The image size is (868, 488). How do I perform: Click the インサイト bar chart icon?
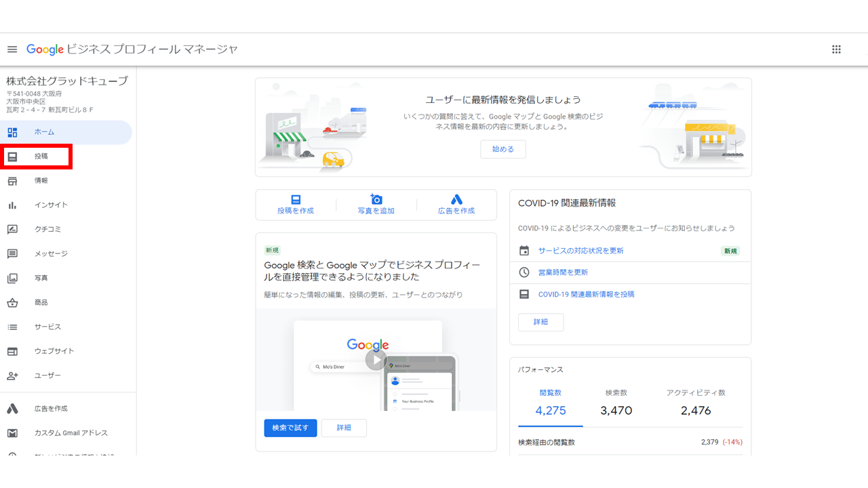(12, 205)
